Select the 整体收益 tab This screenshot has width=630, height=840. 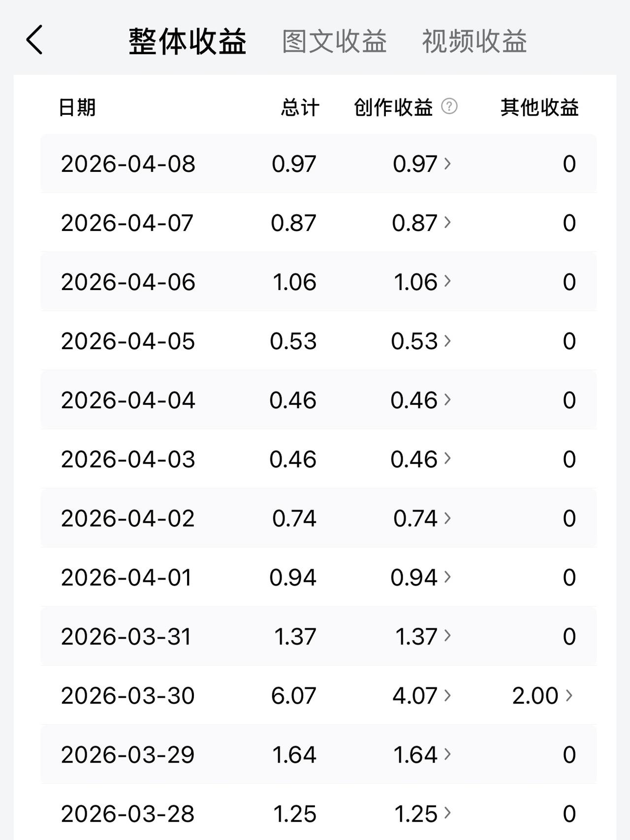(188, 41)
